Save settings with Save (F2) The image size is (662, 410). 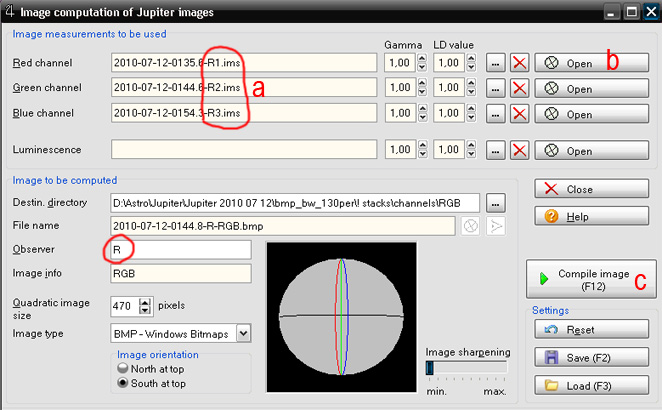click(585, 357)
